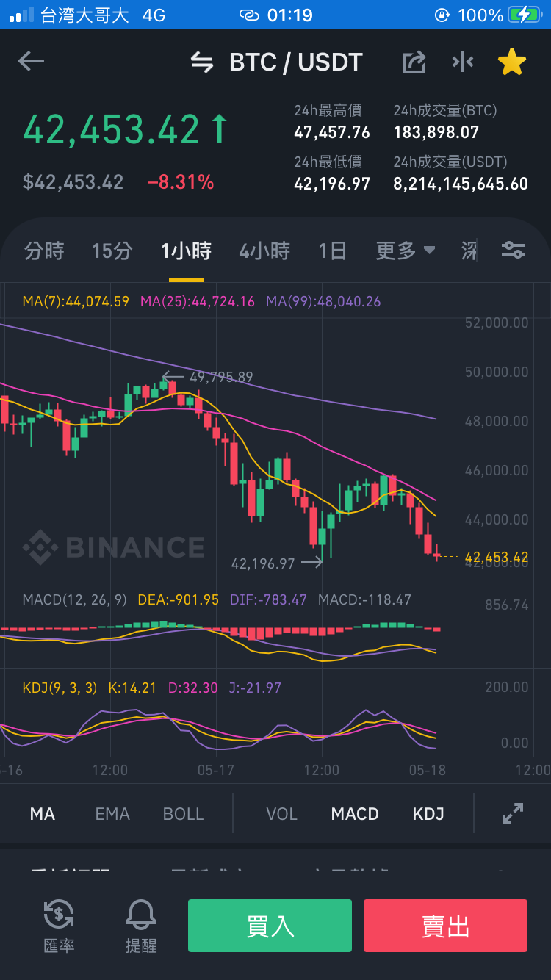Tap the green 買入 buy button

click(x=270, y=926)
